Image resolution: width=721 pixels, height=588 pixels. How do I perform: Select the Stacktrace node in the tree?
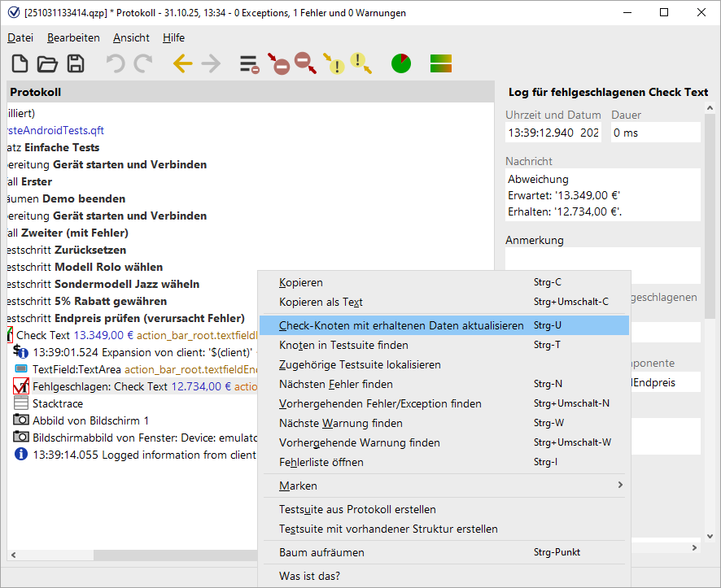57,403
